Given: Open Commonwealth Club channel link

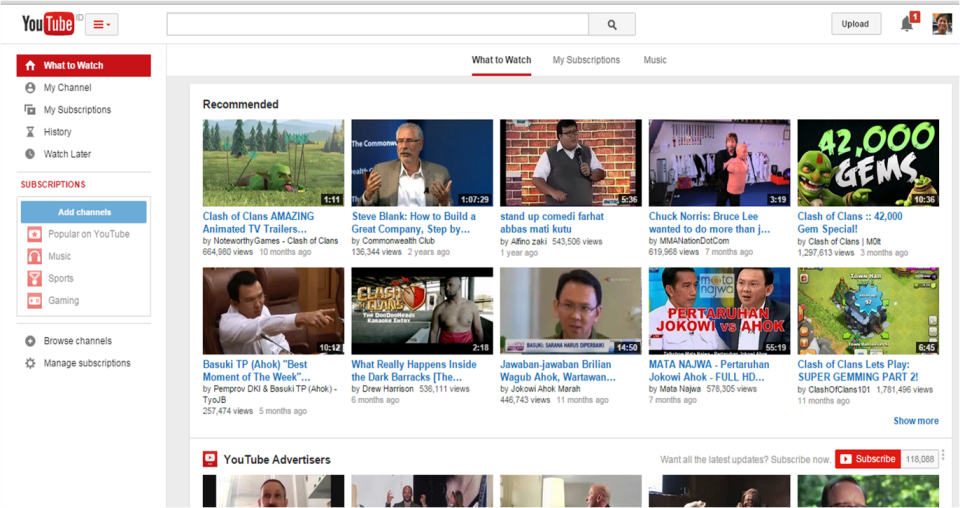Looking at the screenshot, I should pyautogui.click(x=398, y=241).
